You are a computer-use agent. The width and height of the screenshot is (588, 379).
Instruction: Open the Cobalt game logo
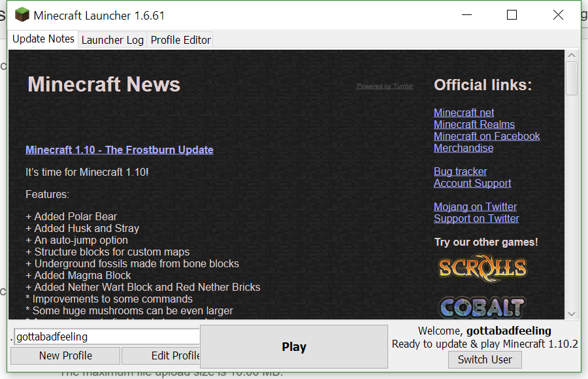(483, 308)
